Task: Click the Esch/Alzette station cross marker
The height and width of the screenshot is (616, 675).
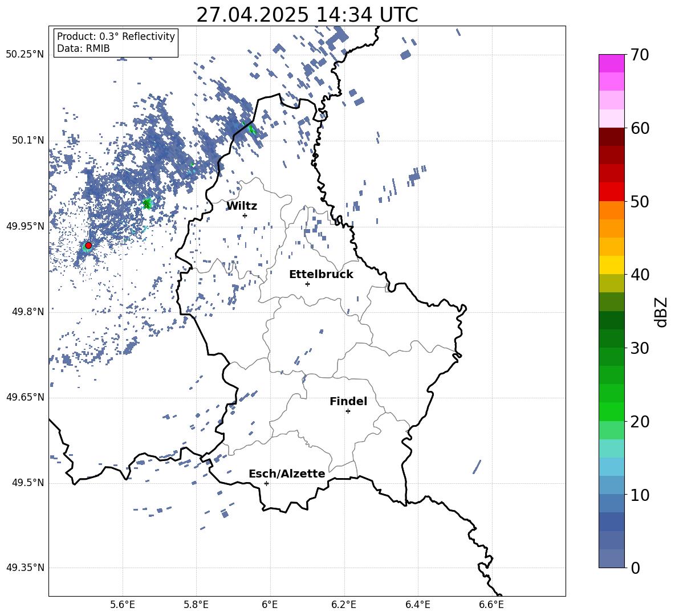Action: coord(266,483)
